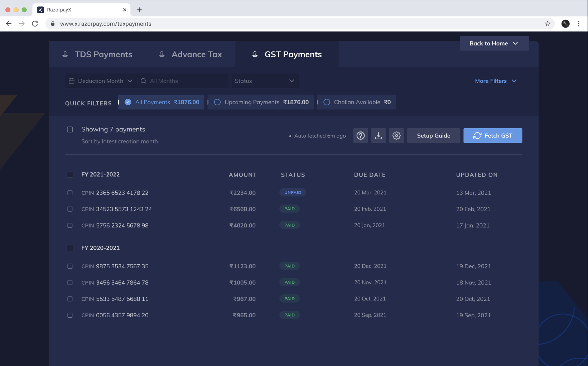
Task: Open the Deduction Month dropdown
Action: tap(101, 81)
